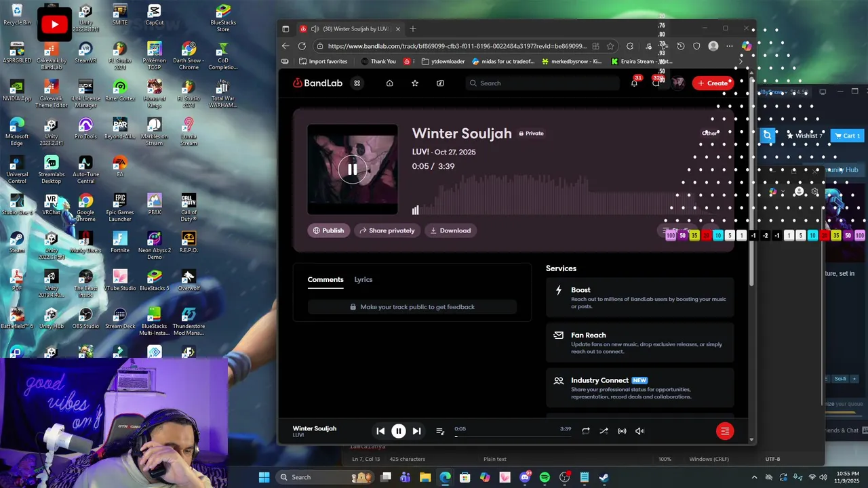Click the broadcast icon in player bar

pos(622,431)
